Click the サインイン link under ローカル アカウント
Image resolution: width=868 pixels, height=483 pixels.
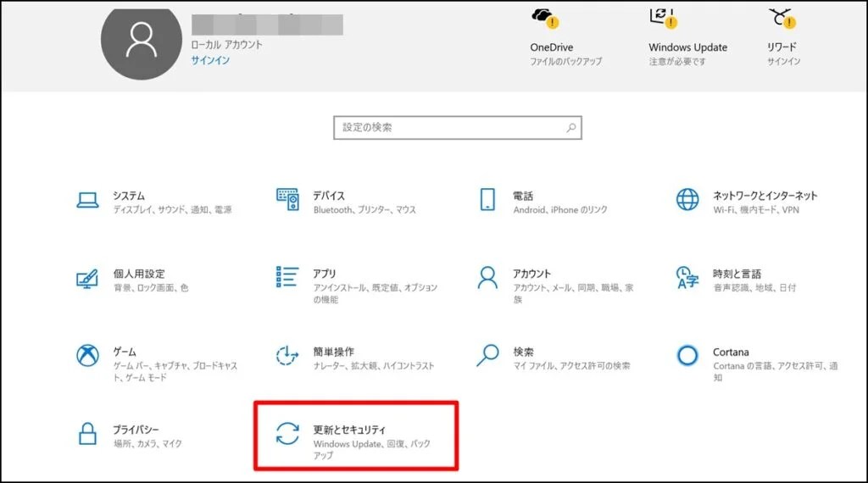(x=210, y=60)
